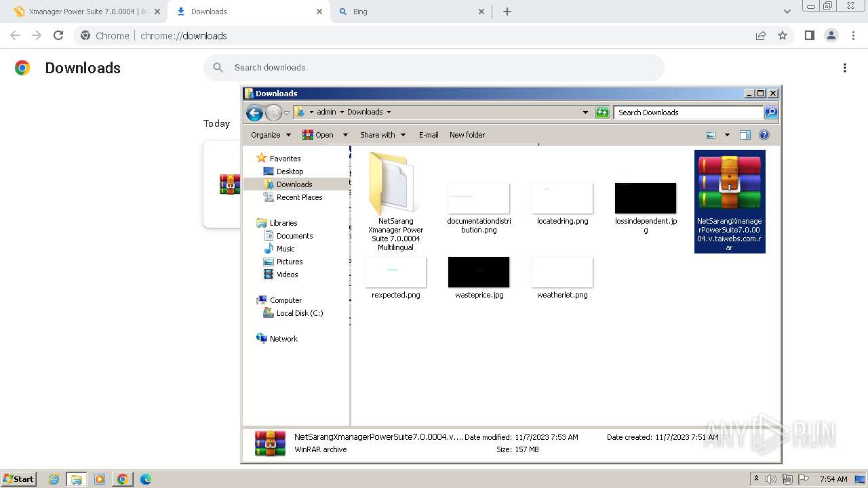Screen dimensions: 868x488
Task: Open the Windows Start menu
Action: pyautogui.click(x=19, y=479)
